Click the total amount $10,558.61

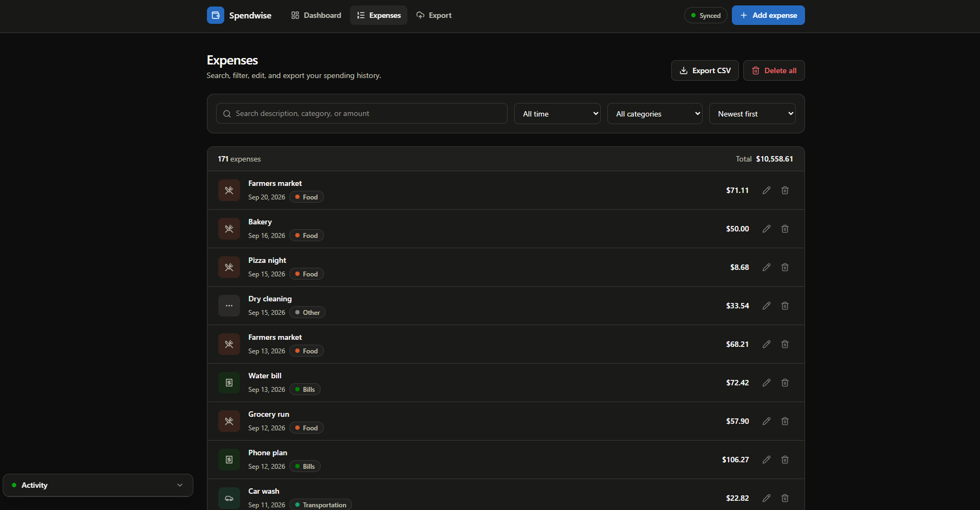[775, 159]
